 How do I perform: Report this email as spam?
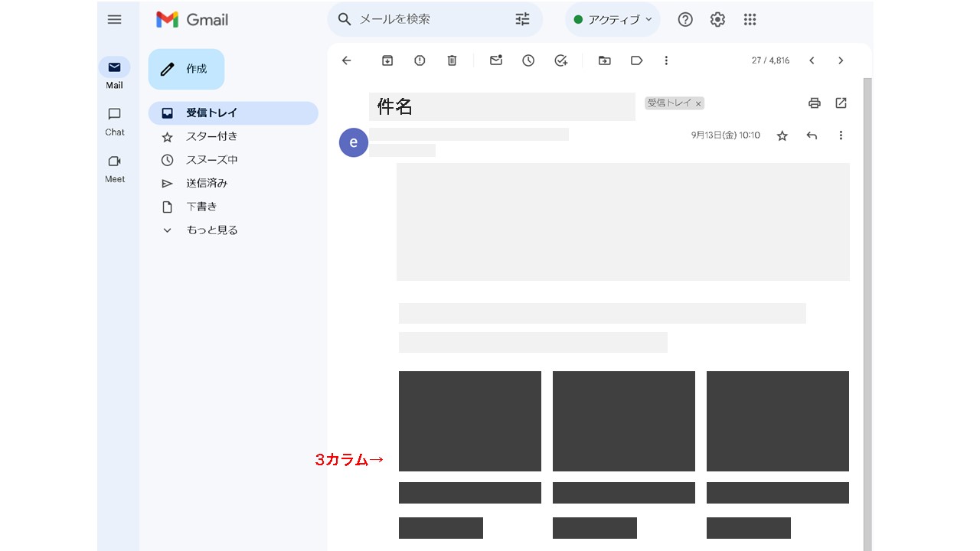[420, 60]
